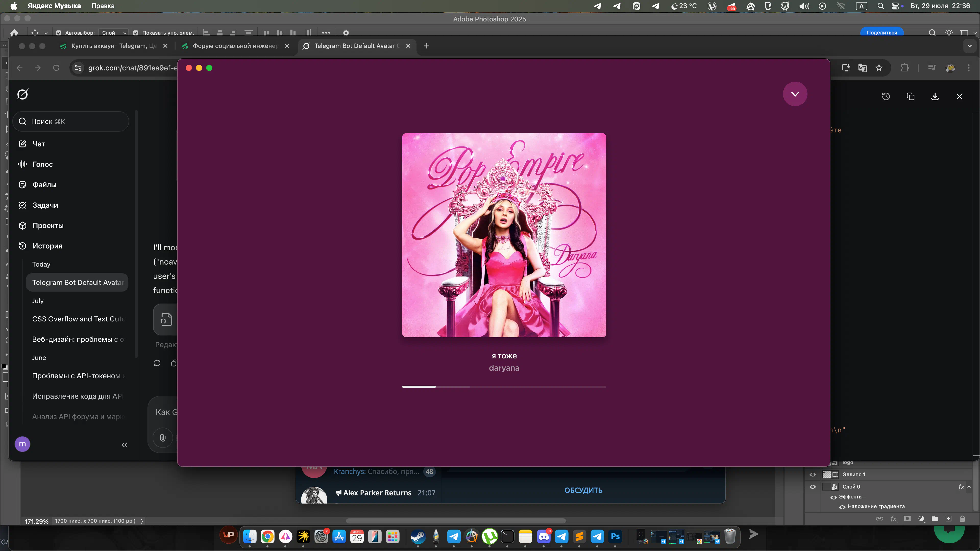Hide the Слой 0 layer
Viewport: 980px width, 551px height.
[813, 487]
